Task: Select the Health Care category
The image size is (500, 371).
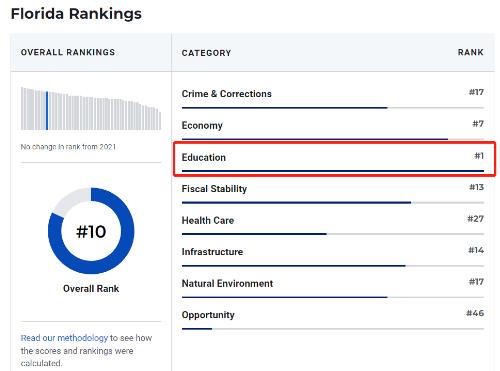Action: [208, 220]
